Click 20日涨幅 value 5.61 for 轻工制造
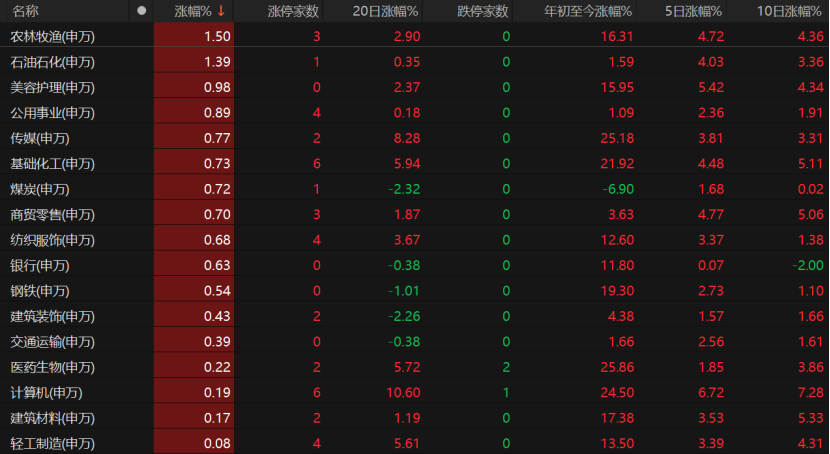The width and height of the screenshot is (830, 454). point(407,443)
